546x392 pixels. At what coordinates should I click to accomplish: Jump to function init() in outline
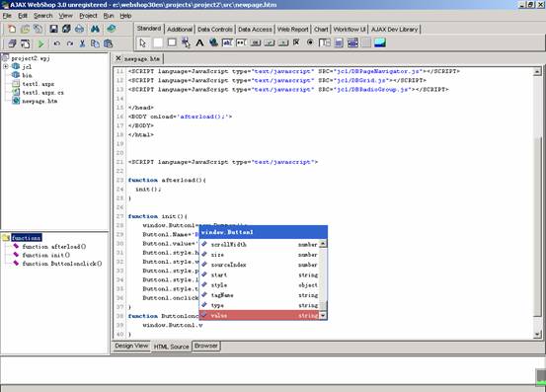46,255
